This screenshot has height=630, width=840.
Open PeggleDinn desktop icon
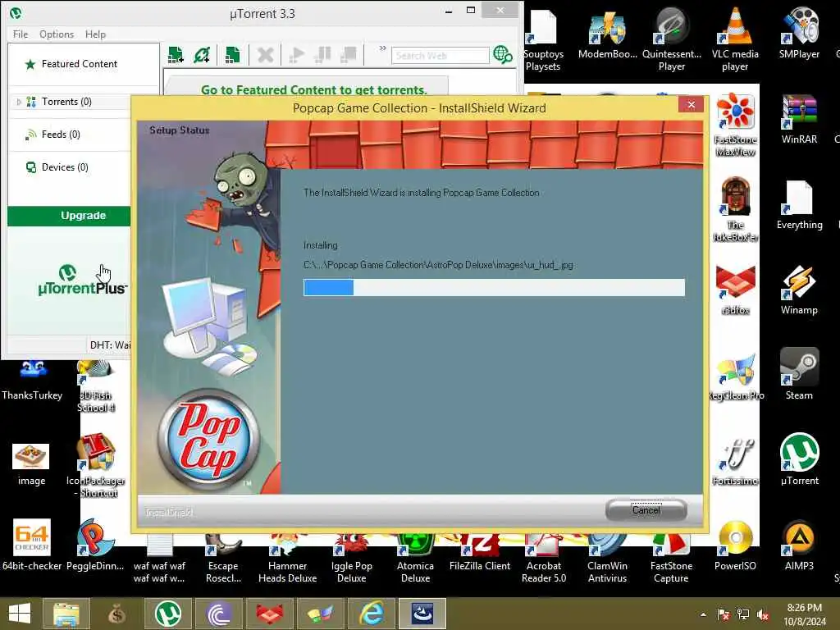pos(95,546)
